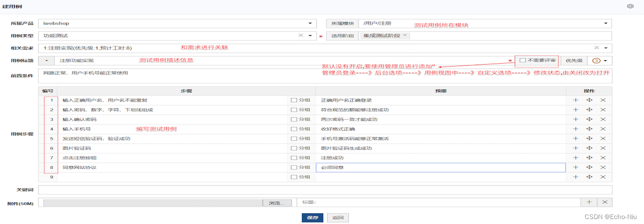This screenshot has width=644, height=224.
Task: Click the 用例标题 field containing 注册功能实现
Action: pos(284,60)
